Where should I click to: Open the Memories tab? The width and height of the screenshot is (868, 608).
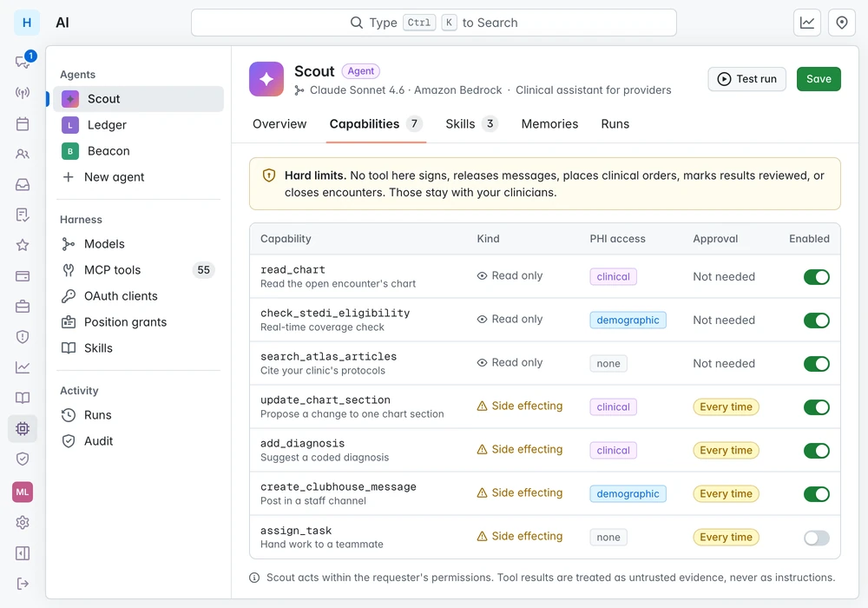tap(549, 124)
